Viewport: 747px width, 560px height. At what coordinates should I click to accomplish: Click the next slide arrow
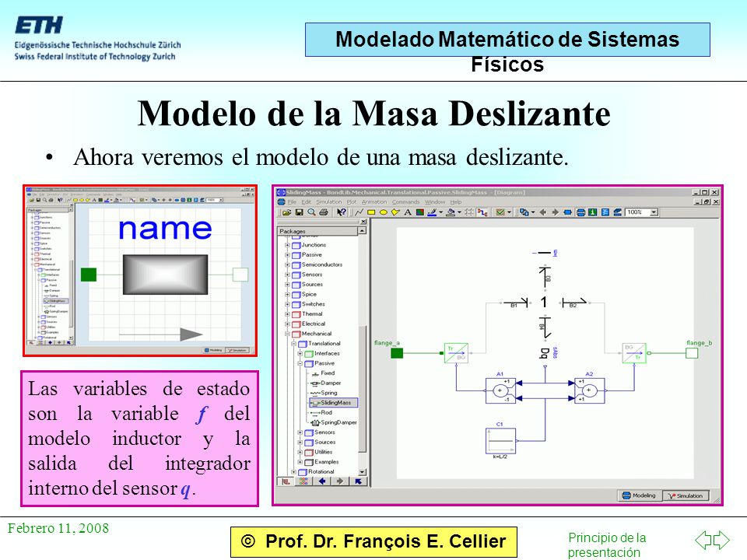click(721, 540)
